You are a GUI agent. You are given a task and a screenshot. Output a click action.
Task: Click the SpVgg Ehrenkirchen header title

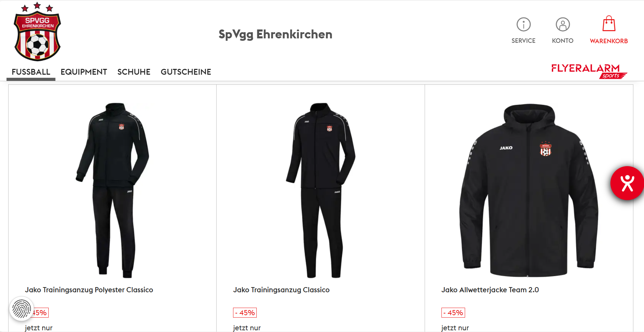(276, 35)
